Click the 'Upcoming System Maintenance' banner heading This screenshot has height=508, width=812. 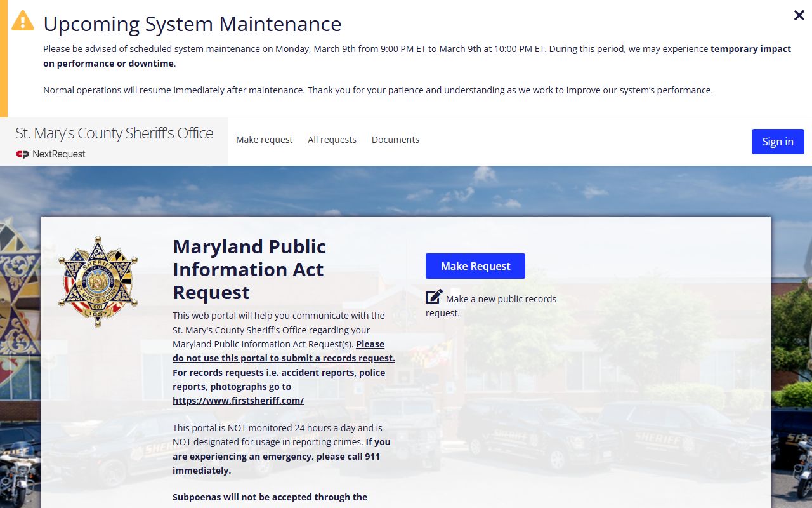click(192, 24)
